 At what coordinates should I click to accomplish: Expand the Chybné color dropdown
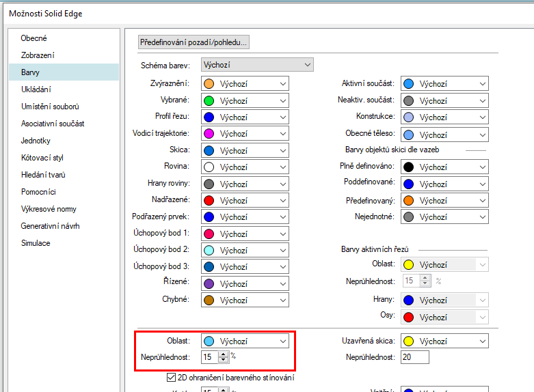[x=245, y=300]
